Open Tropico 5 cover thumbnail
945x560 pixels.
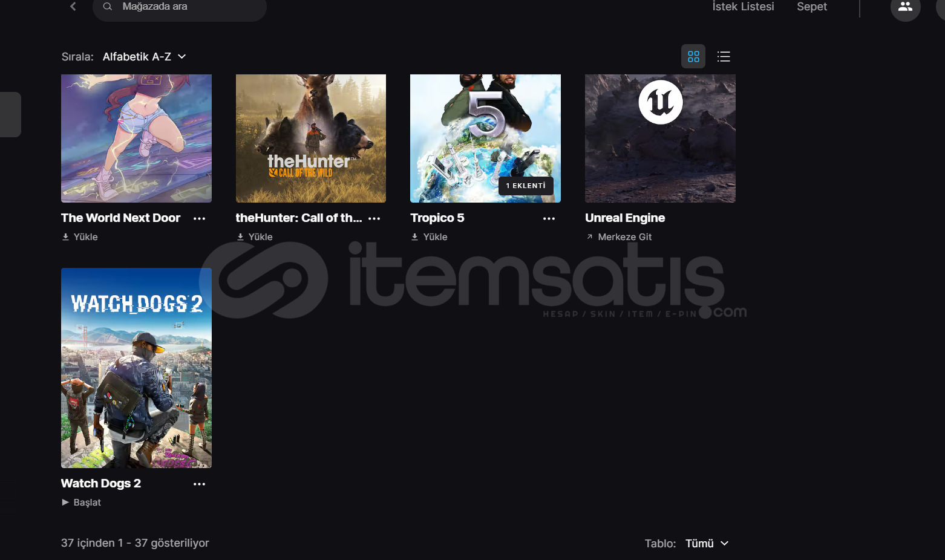point(485,138)
